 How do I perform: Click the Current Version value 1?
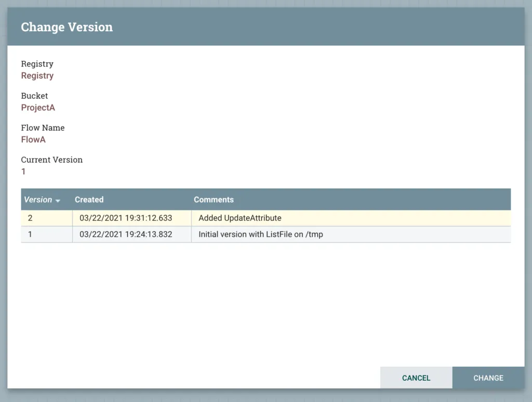pos(23,171)
